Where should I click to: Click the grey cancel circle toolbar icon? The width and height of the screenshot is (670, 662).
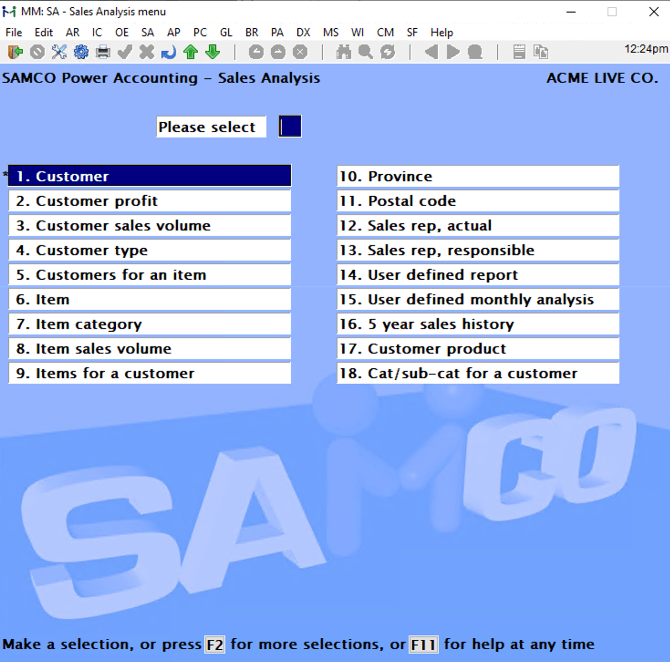pyautogui.click(x=37, y=52)
